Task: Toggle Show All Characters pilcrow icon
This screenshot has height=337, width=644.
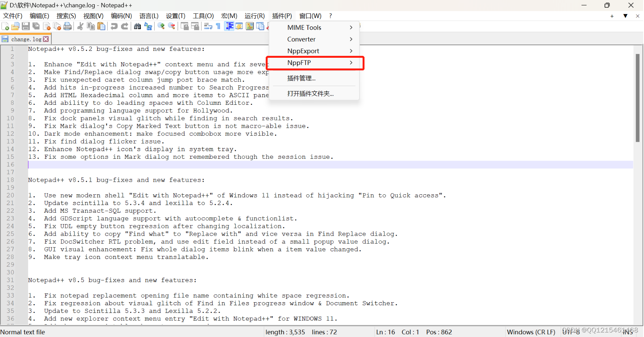Action: coord(218,26)
